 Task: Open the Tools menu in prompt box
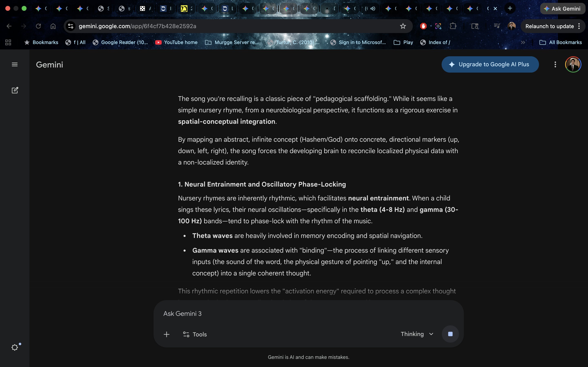tap(195, 334)
